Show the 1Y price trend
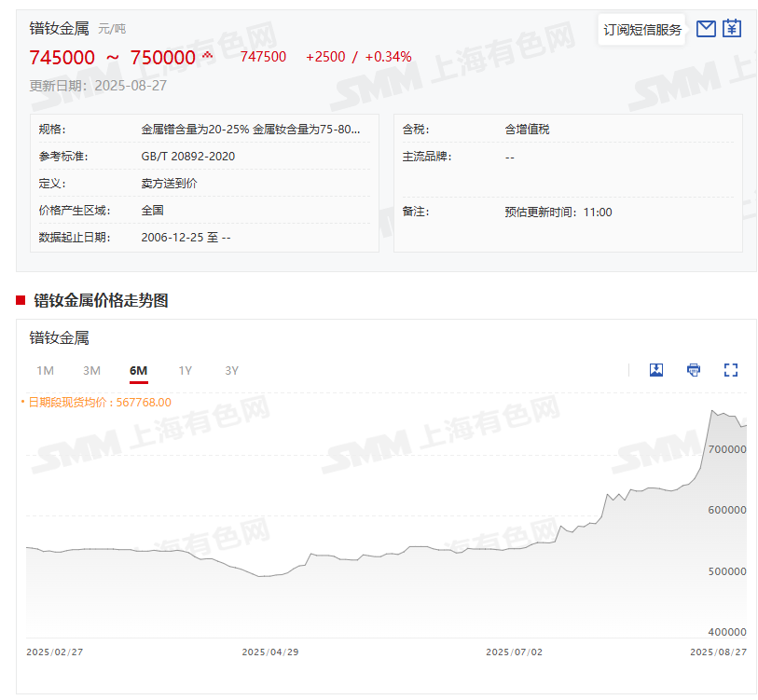 tap(186, 371)
